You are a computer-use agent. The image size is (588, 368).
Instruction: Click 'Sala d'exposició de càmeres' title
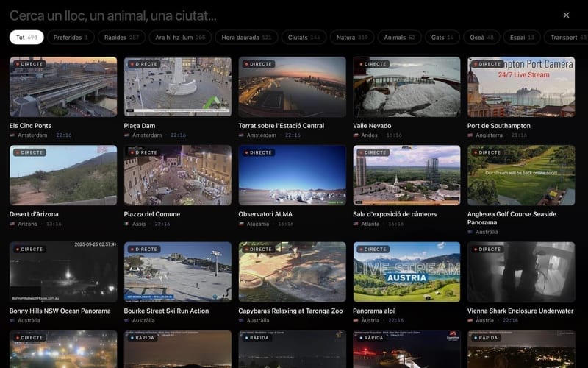tap(395, 214)
